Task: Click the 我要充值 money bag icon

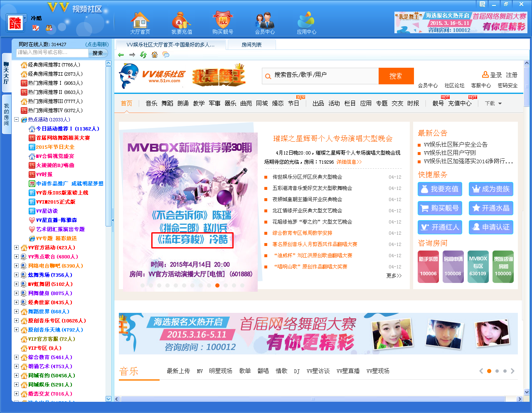Action: point(181,20)
